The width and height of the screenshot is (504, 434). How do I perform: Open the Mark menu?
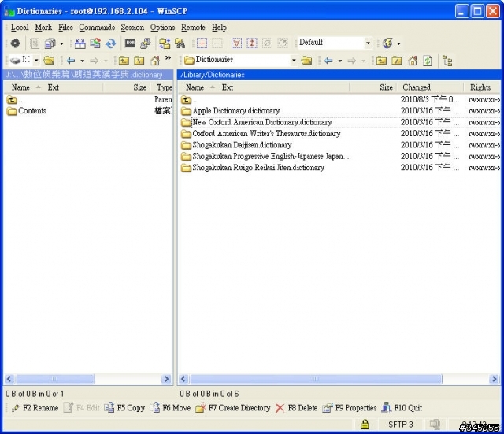[43, 28]
